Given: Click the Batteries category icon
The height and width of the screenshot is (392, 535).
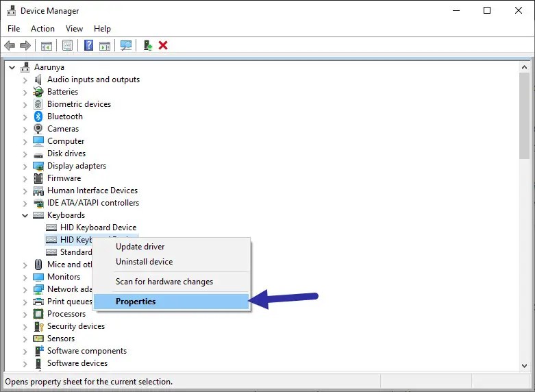Looking at the screenshot, I should (x=38, y=92).
